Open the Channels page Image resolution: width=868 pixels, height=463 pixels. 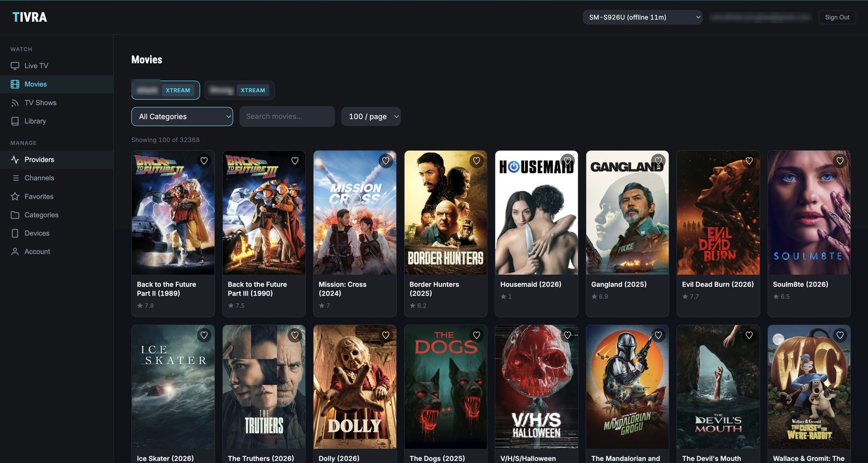(56, 178)
